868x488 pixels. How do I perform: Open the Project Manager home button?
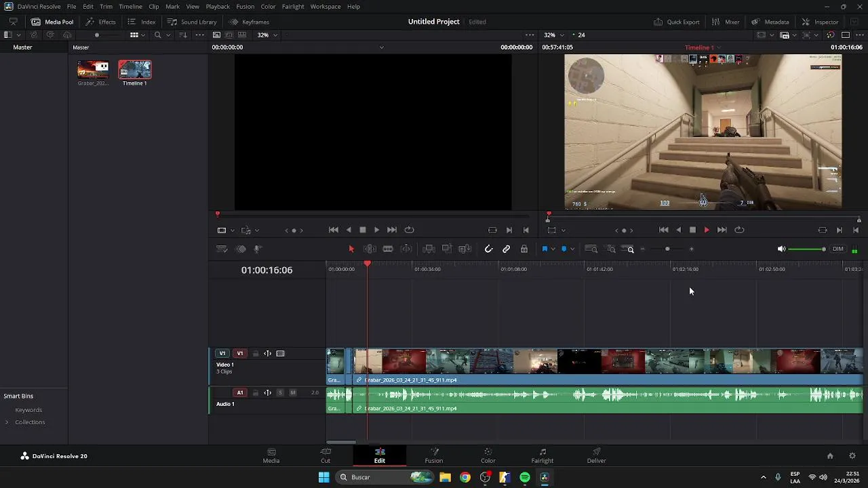(x=830, y=456)
